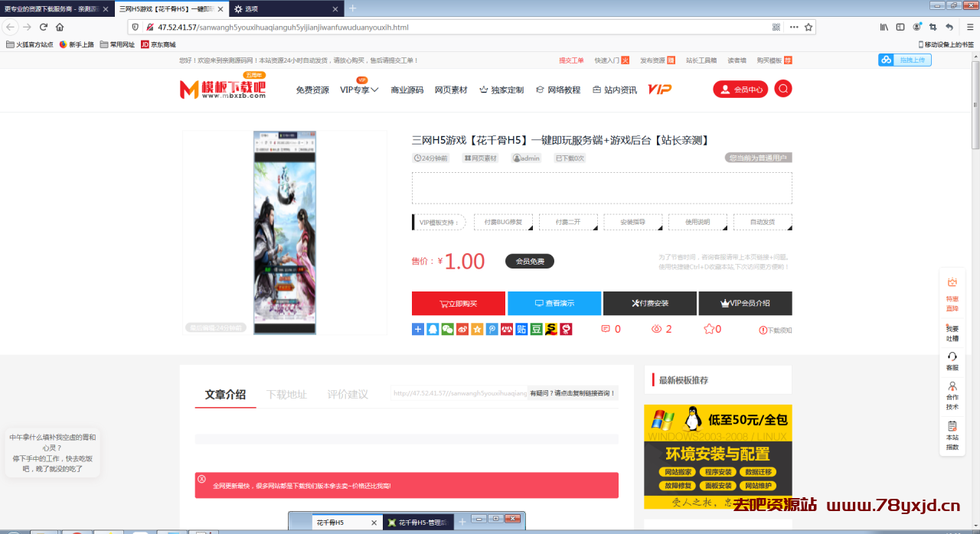Share to Douban icon
This screenshot has height=534, width=980.
click(x=537, y=329)
